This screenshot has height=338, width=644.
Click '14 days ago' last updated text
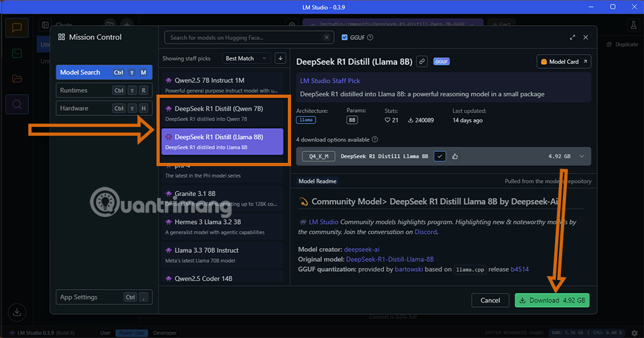click(468, 120)
